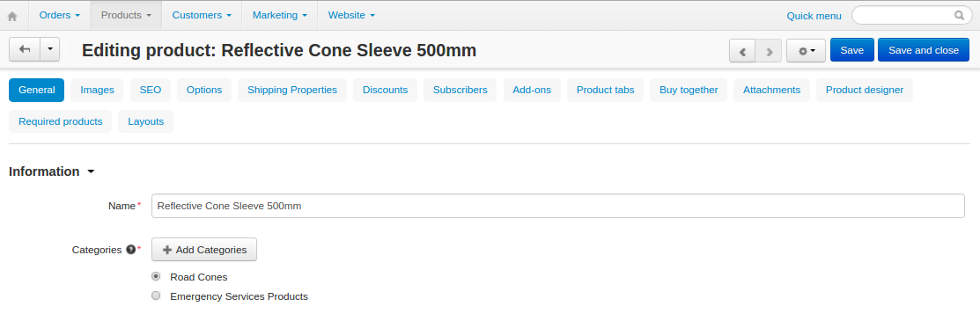The image size is (980, 321).
Task: Click the back arrow button
Action: click(25, 49)
